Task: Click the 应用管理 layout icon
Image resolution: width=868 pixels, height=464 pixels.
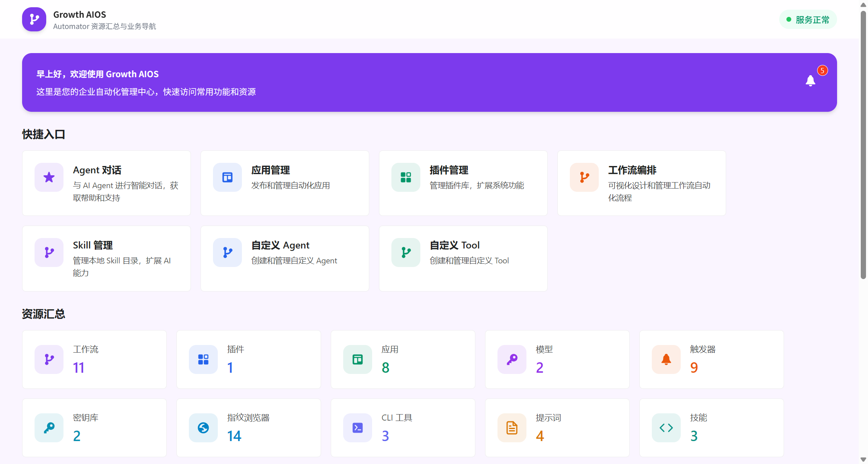Action: [x=227, y=177]
